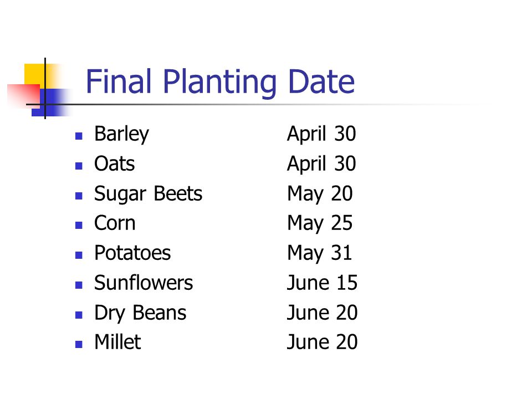The image size is (532, 399).
Task: Click the Millet crop entry
Action: pyautogui.click(x=117, y=342)
